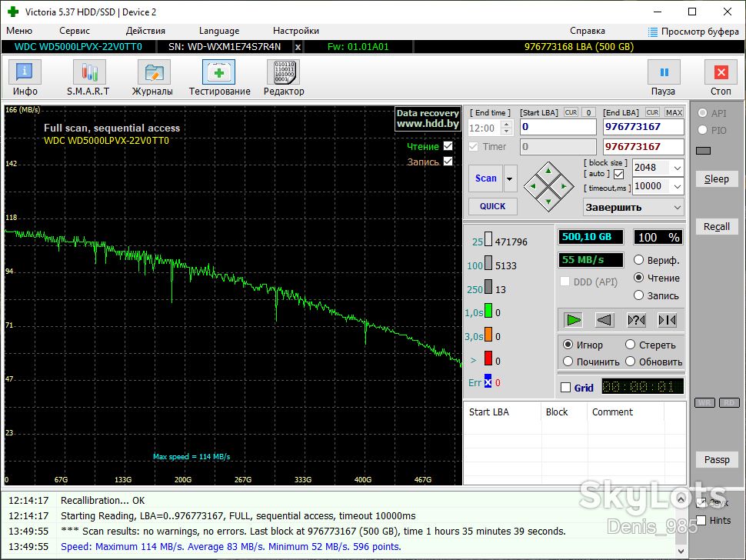This screenshot has width=746, height=560.
Task: Open the Инфо drive information panel
Action: point(25,78)
